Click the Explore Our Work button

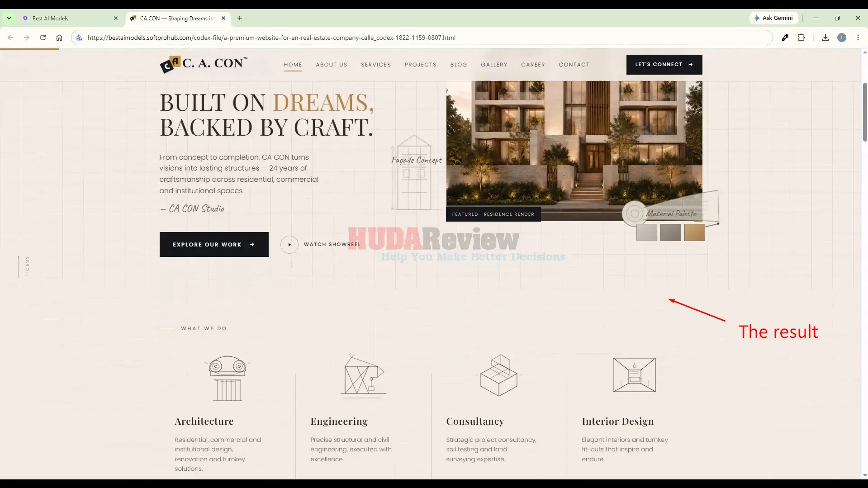point(214,244)
